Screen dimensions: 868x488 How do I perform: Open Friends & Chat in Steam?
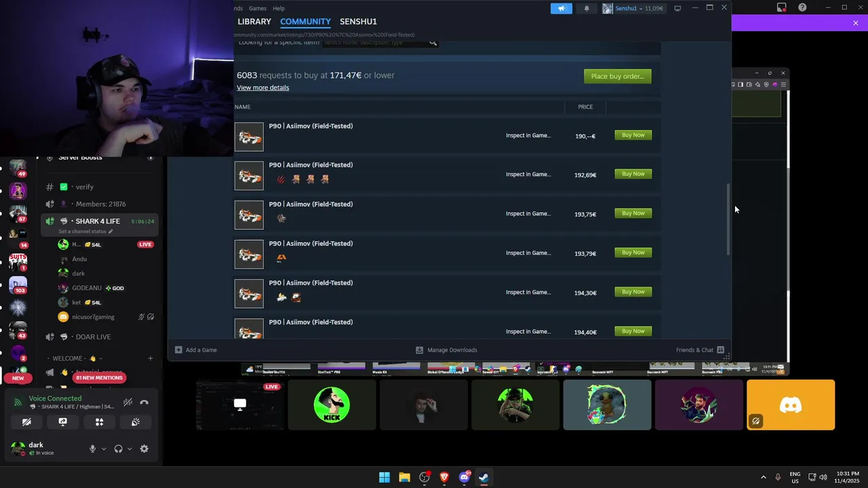(x=700, y=350)
